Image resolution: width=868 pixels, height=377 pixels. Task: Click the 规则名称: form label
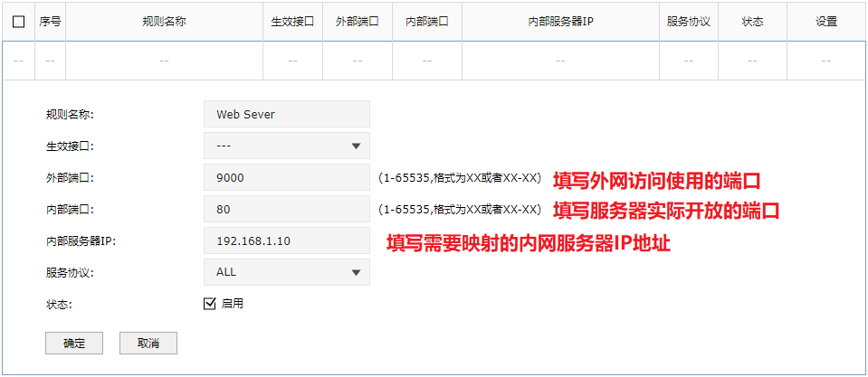pos(70,115)
